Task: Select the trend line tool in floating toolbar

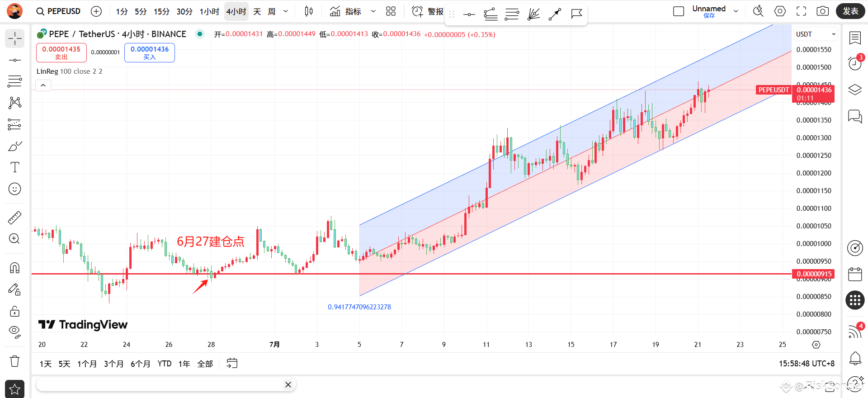Action: 491,14
